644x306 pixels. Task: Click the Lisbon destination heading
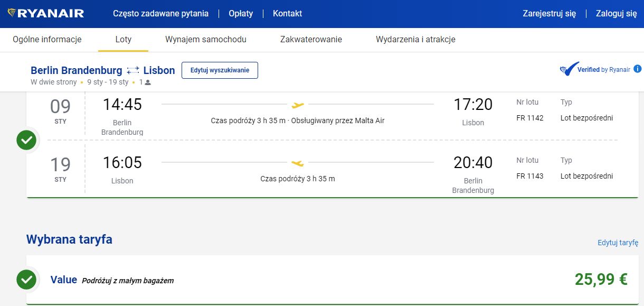[x=159, y=70]
